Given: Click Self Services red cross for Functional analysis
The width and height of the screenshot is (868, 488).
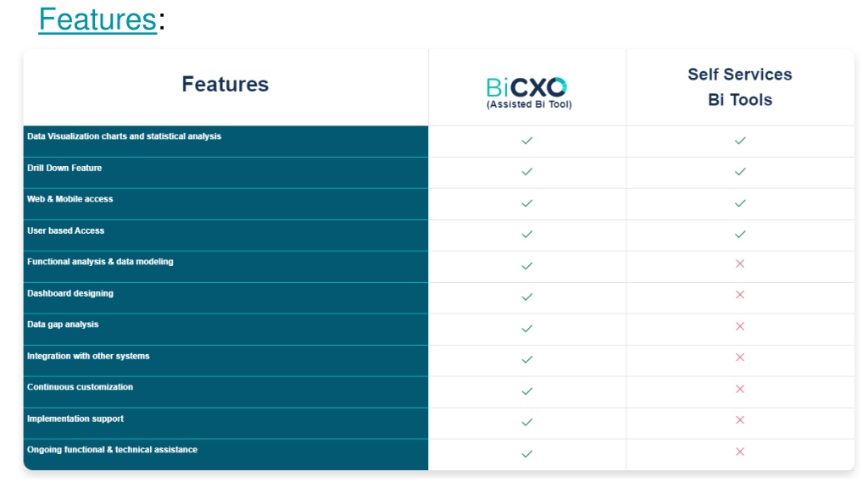Looking at the screenshot, I should [x=739, y=263].
